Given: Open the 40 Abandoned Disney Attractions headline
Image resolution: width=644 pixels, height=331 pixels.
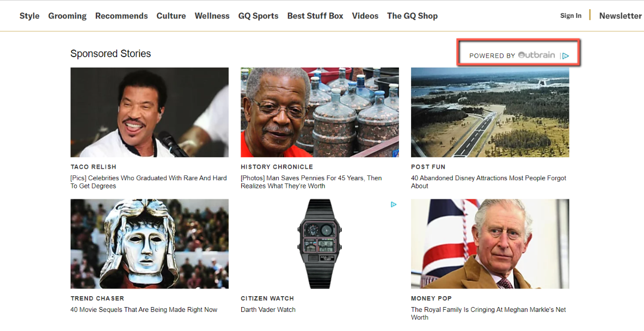Looking at the screenshot, I should [x=488, y=182].
